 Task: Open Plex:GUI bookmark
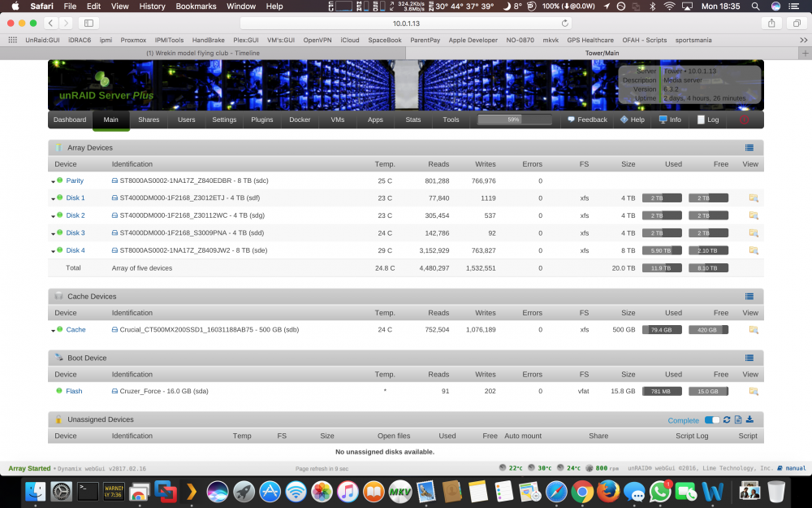point(245,40)
